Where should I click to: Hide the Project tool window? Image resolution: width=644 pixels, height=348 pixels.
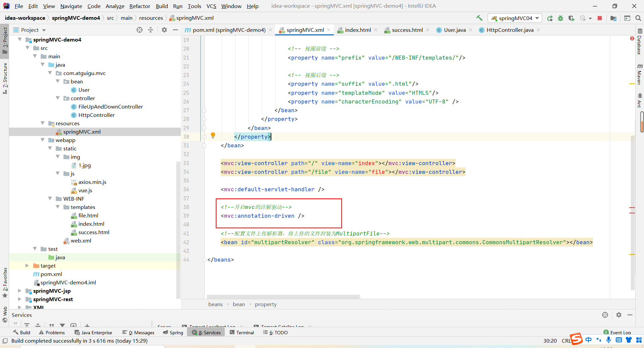pyautogui.click(x=175, y=30)
